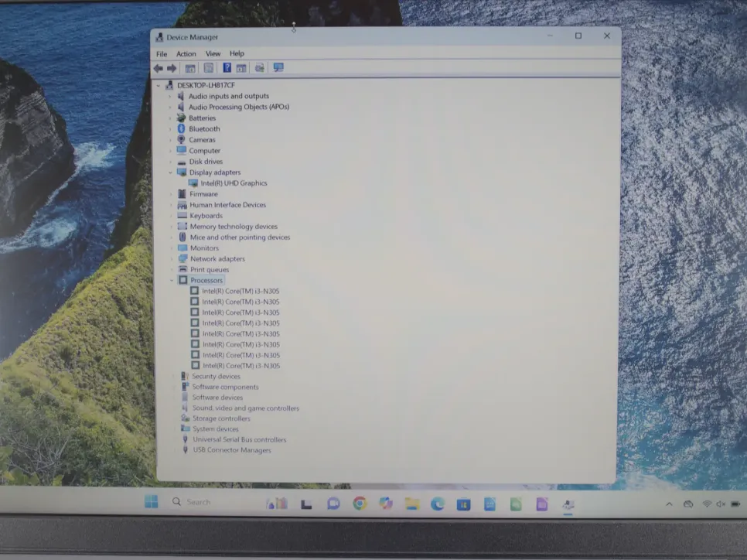The width and height of the screenshot is (747, 560).
Task: Click the blue Help question-mark icon
Action: 227,67
